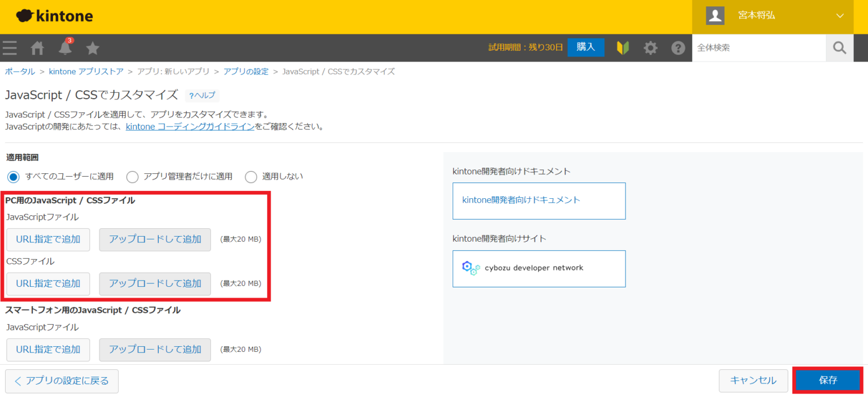Upload a CSS file with アップロードして追加

(155, 283)
